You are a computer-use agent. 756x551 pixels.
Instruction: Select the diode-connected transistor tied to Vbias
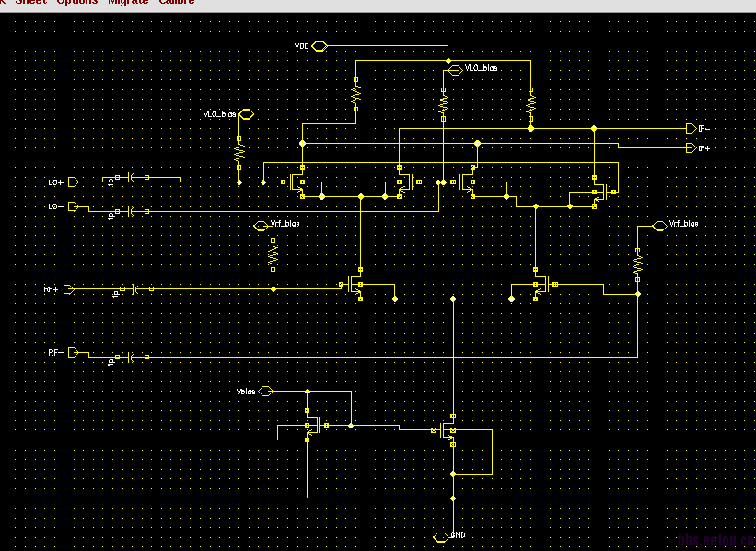[x=314, y=425]
